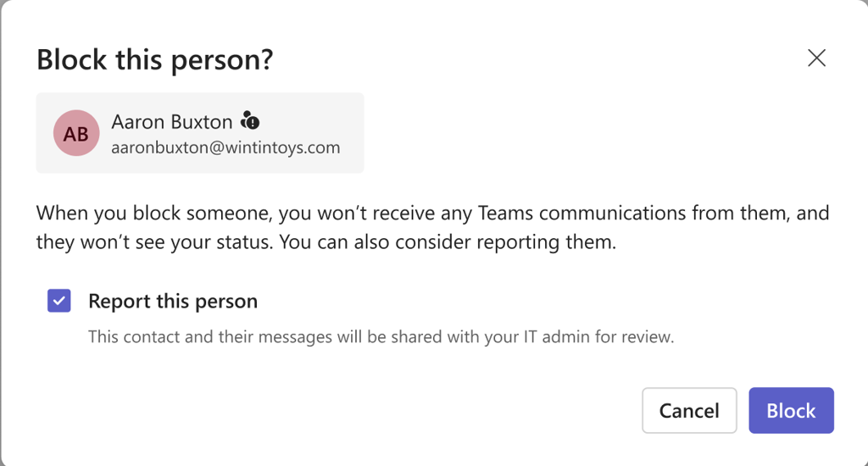Click the Report this person label
This screenshot has width=868, height=466.
coord(173,301)
